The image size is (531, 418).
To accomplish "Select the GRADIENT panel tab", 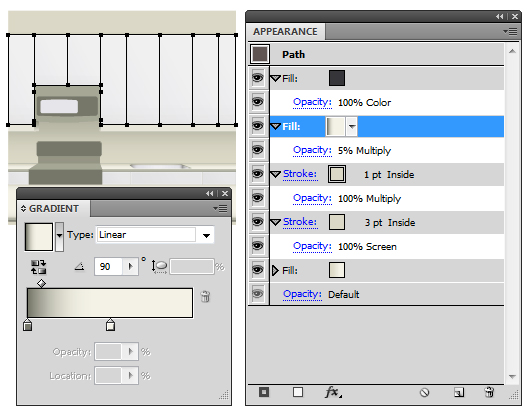I will (x=54, y=209).
